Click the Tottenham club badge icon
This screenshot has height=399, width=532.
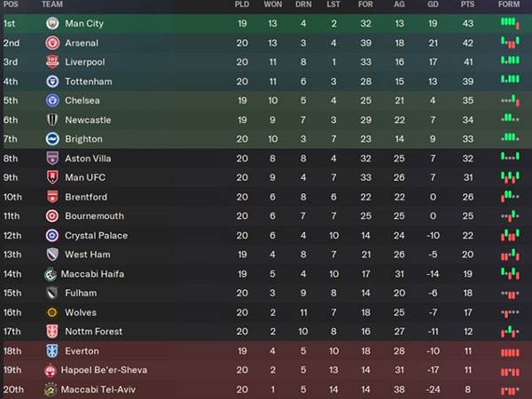click(x=51, y=82)
